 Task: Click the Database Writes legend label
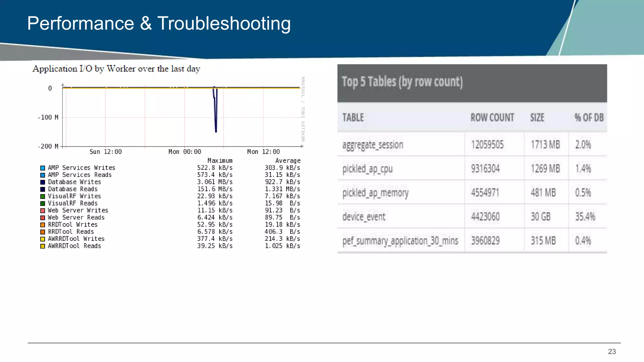click(x=75, y=182)
